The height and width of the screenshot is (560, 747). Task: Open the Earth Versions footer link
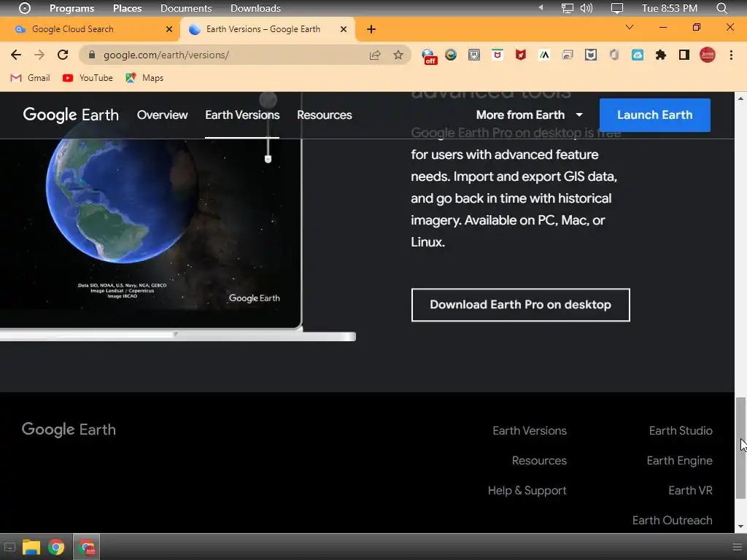[x=530, y=430]
